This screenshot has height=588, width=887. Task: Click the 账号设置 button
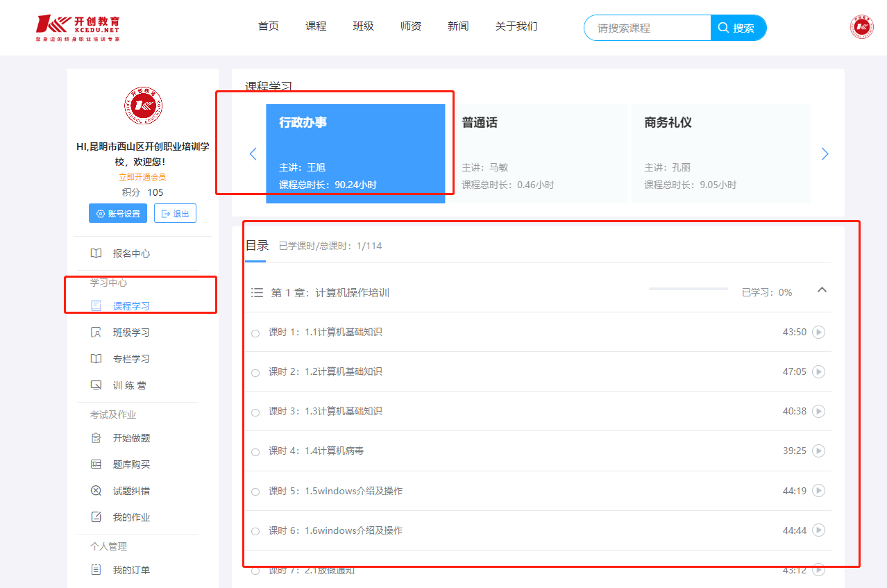point(118,213)
